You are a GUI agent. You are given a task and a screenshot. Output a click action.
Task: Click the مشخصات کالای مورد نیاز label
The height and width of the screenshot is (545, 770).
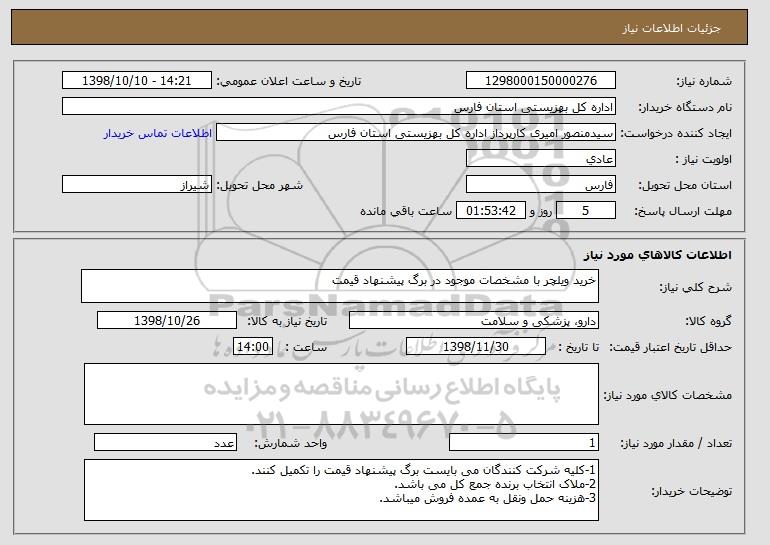click(x=667, y=395)
